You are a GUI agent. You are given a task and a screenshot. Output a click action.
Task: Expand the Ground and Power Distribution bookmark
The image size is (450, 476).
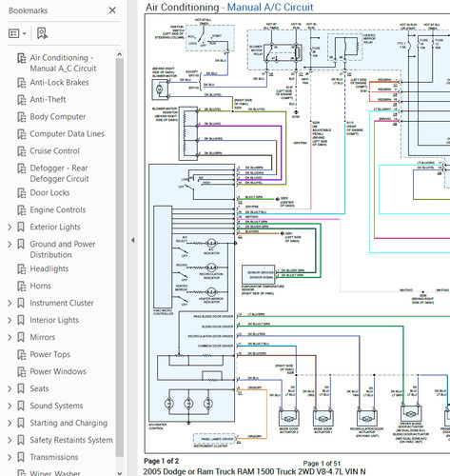click(10, 244)
